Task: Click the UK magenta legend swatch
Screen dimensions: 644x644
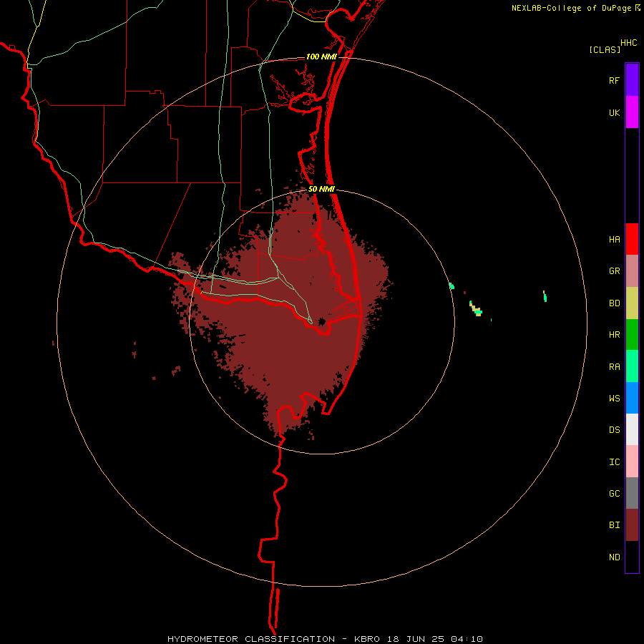Action: (632, 112)
